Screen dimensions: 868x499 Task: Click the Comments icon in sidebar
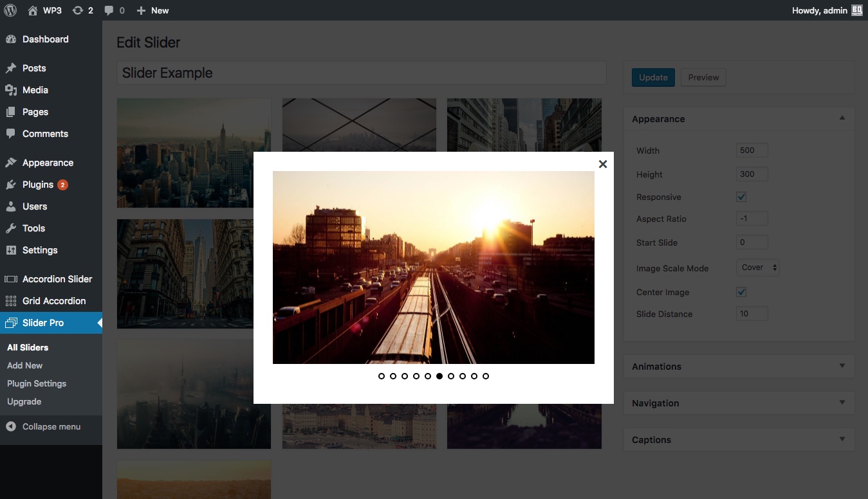pos(10,134)
